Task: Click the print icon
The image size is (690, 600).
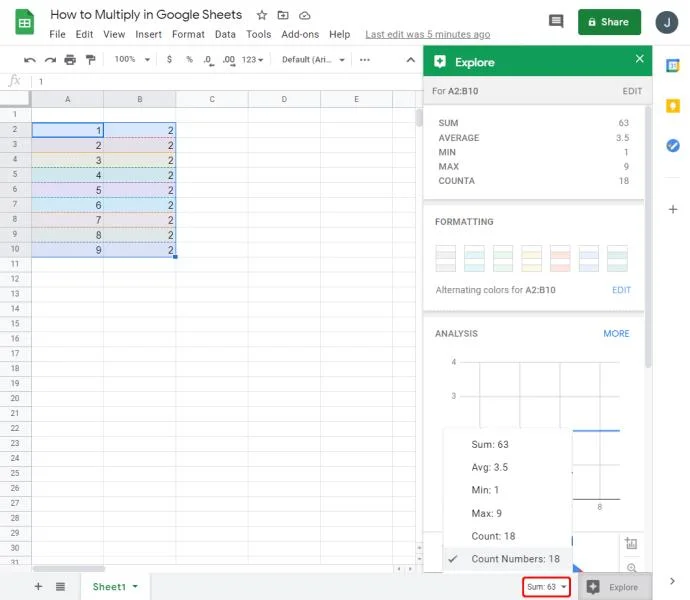Action: point(70,59)
